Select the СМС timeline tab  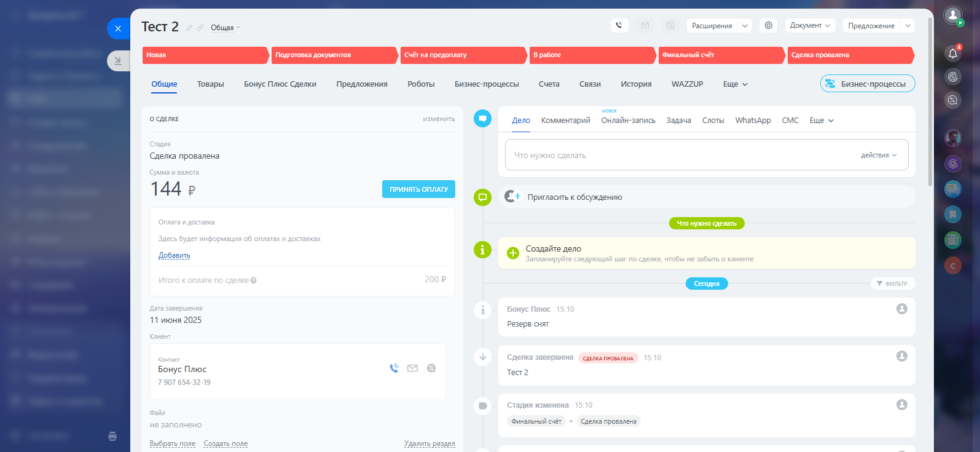coord(790,121)
